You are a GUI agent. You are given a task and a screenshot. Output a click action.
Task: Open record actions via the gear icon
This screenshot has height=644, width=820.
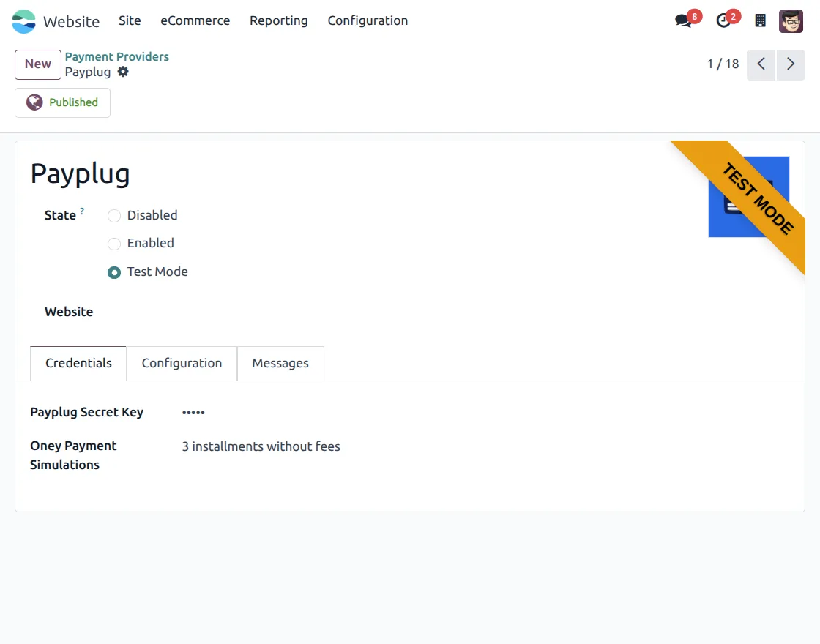point(124,72)
